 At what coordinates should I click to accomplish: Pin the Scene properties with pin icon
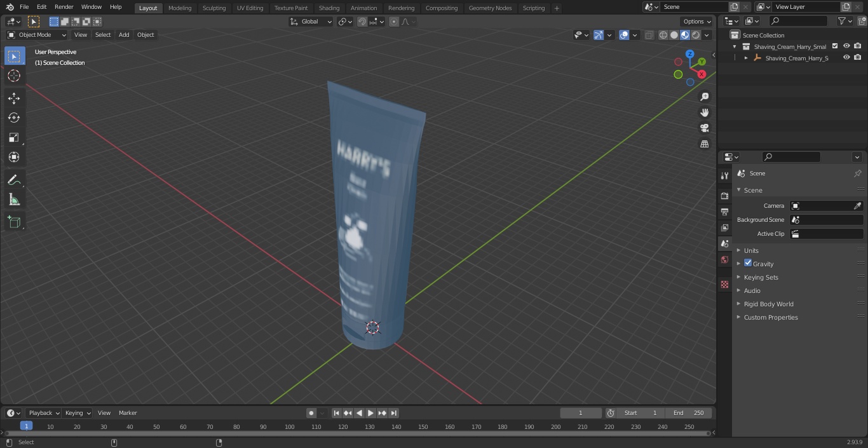point(857,173)
